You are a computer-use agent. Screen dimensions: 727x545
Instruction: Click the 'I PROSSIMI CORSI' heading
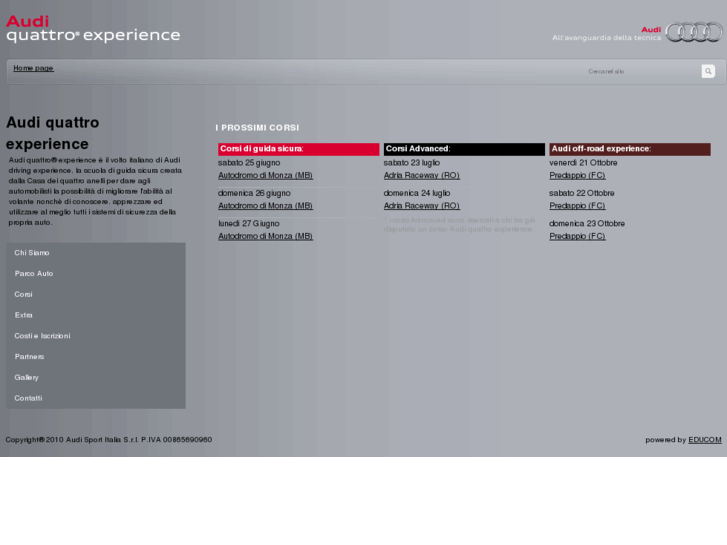tap(257, 128)
